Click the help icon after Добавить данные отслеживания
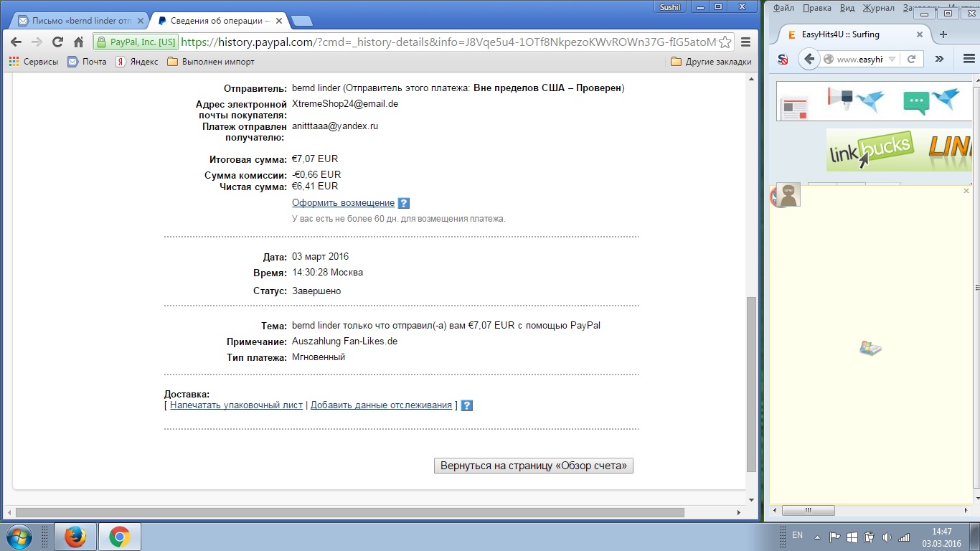The width and height of the screenshot is (980, 551). pyautogui.click(x=466, y=405)
